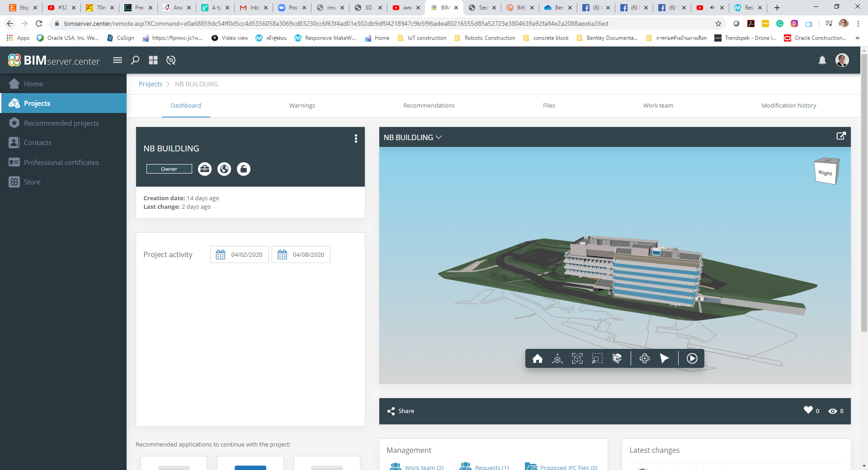
Task: Open the three-dot menu on project card
Action: (356, 139)
